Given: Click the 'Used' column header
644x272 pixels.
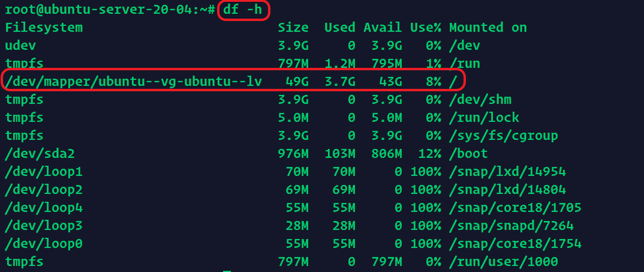Looking at the screenshot, I should tap(339, 28).
